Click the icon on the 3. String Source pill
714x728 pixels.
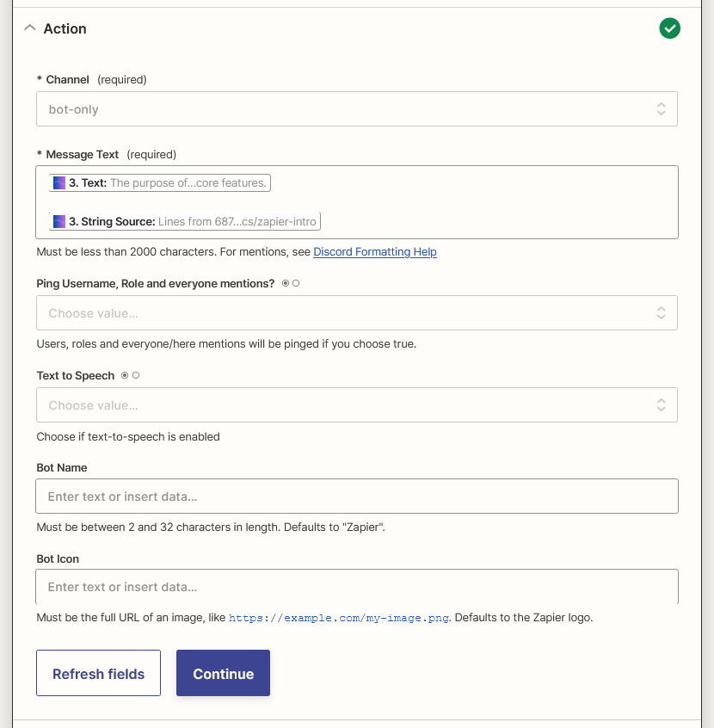pyautogui.click(x=59, y=222)
